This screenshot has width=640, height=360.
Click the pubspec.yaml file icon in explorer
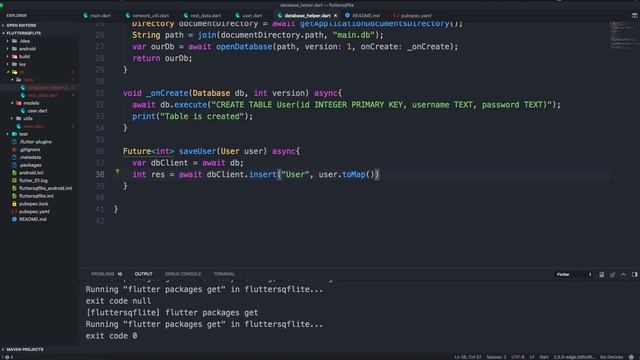pyautogui.click(x=14, y=211)
